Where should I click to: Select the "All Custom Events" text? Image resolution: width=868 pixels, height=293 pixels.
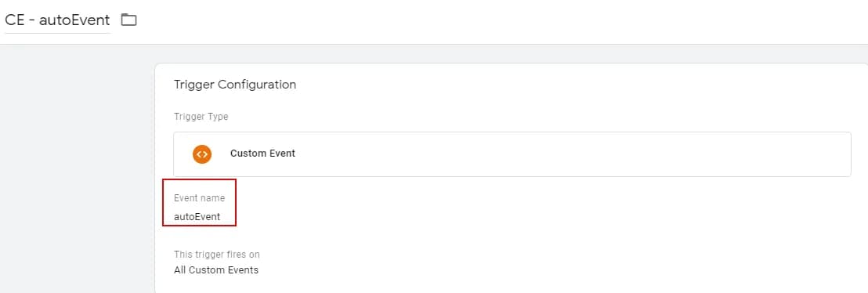point(216,270)
